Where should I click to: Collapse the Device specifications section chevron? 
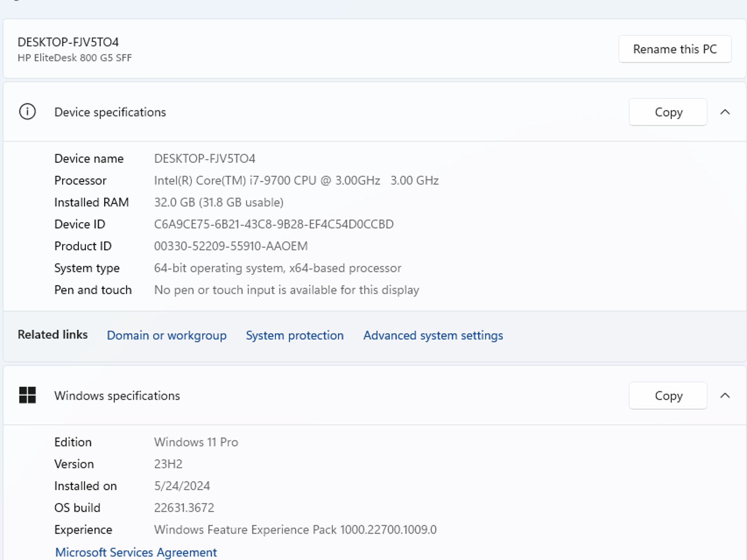click(725, 112)
